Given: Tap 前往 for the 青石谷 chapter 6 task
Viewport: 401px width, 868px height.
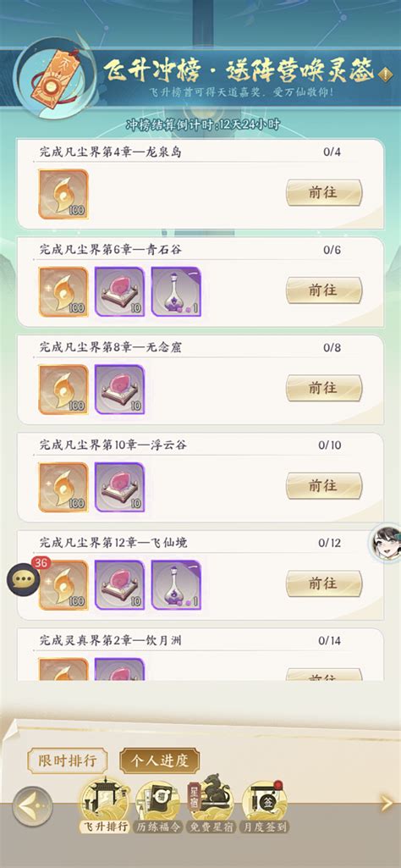Looking at the screenshot, I should pyautogui.click(x=323, y=290).
